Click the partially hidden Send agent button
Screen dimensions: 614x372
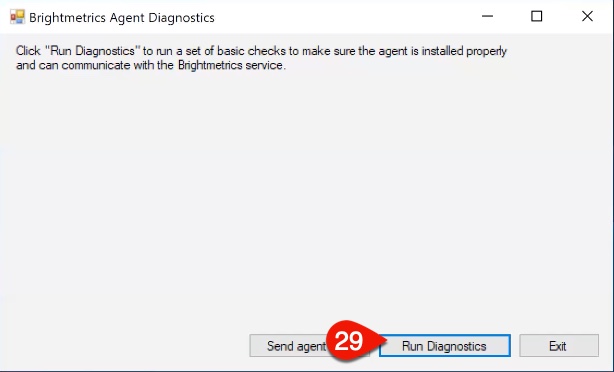[289, 346]
